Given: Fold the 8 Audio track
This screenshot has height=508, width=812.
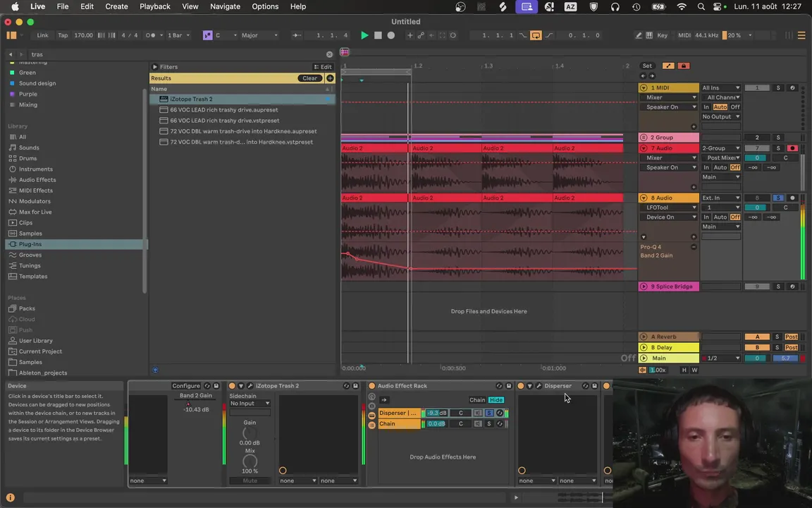Looking at the screenshot, I should (x=644, y=198).
